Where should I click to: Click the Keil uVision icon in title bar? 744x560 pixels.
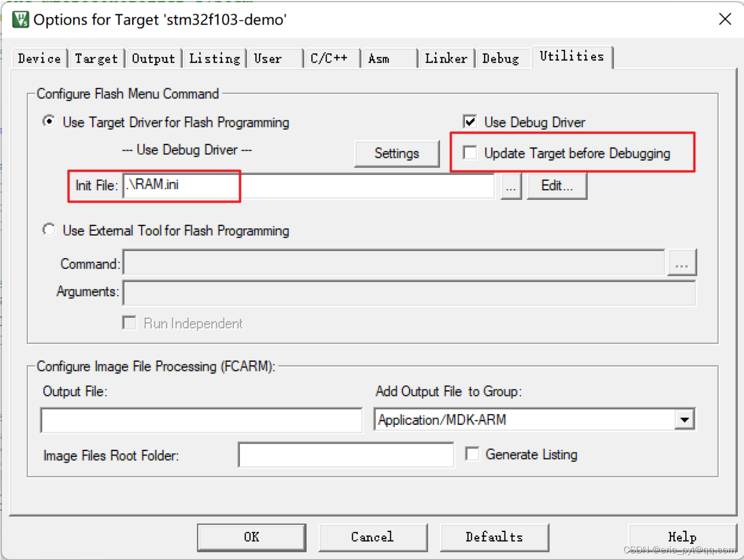21,19
